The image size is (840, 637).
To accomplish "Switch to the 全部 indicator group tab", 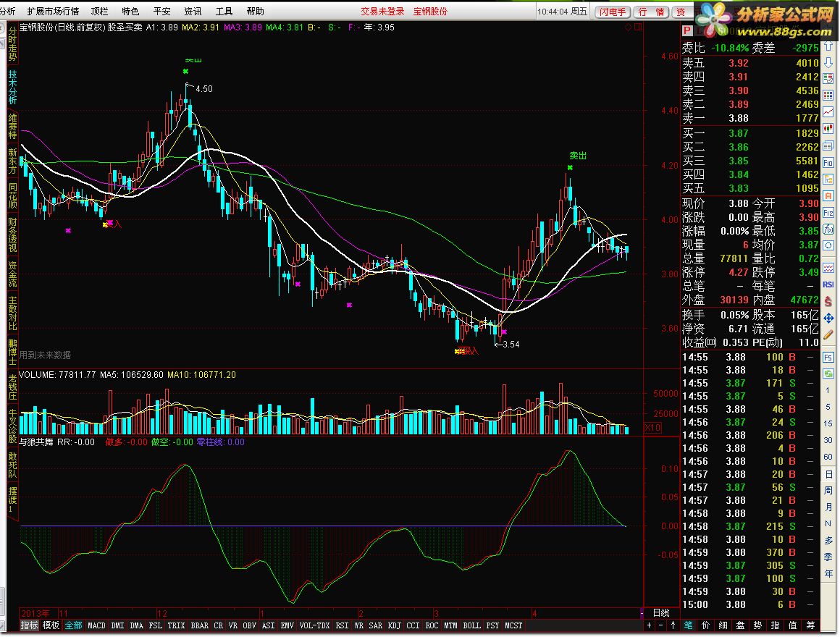I will click(x=73, y=625).
